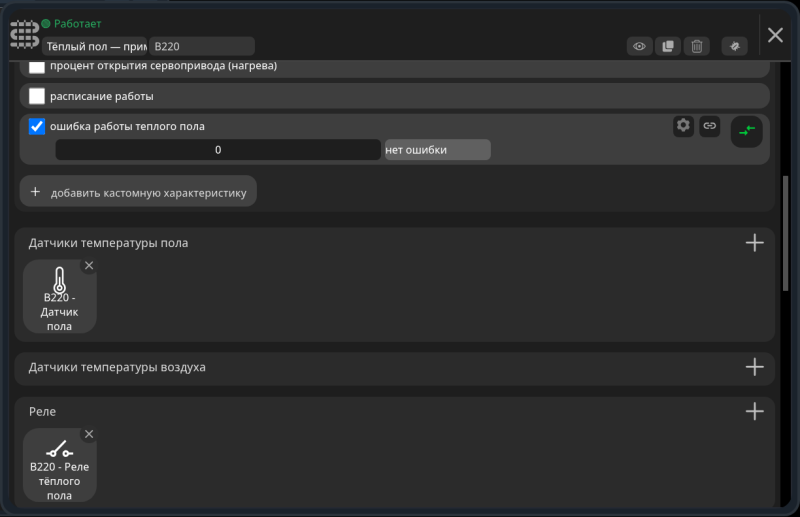This screenshot has height=517, width=800.
Task: Open gear settings for ошибка работы теплого пола
Action: 683,126
